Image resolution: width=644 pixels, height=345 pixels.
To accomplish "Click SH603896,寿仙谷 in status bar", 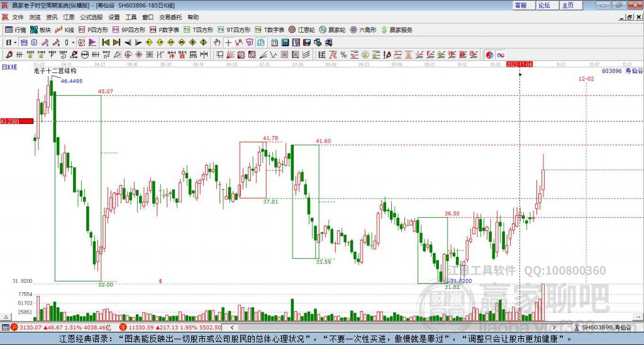I will click(606, 327).
